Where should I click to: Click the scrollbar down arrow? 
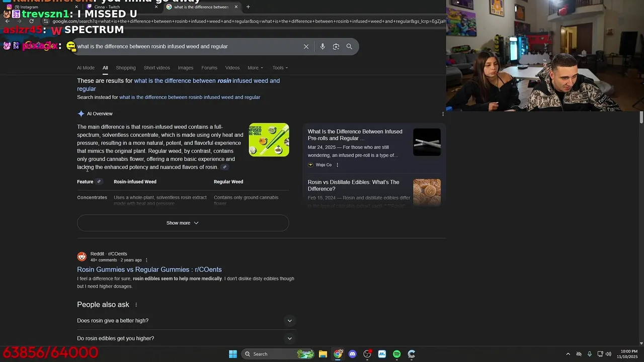pos(641,343)
